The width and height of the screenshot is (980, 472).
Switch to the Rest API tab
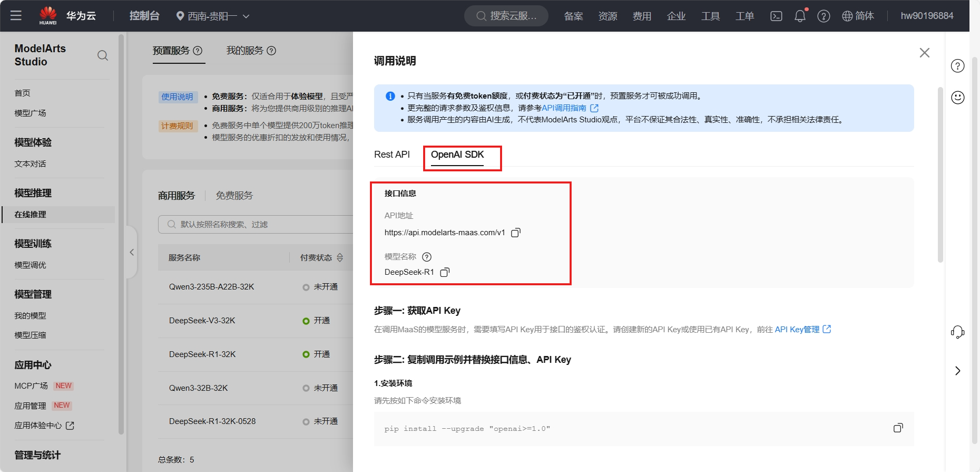[x=392, y=155]
